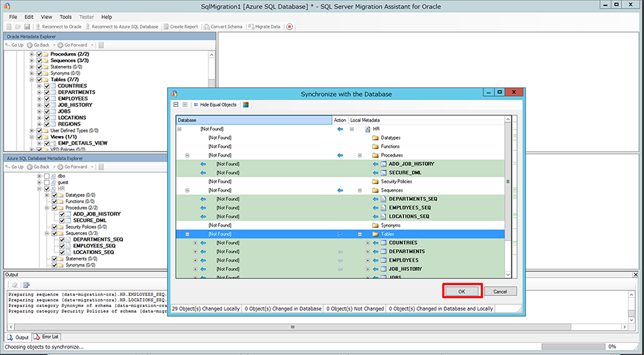Click Go Forward in Oracle Metadata Explorer
The width and height of the screenshot is (644, 355).
pos(72,45)
